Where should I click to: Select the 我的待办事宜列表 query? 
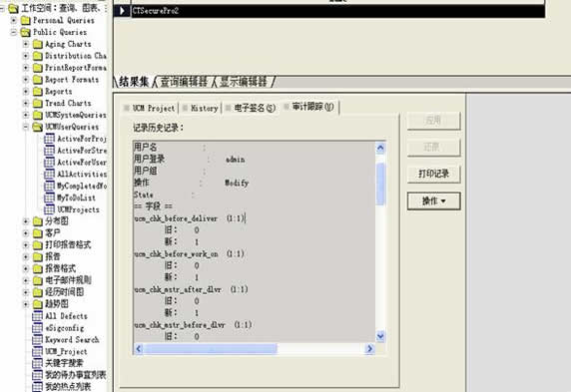pyautogui.click(x=76, y=375)
